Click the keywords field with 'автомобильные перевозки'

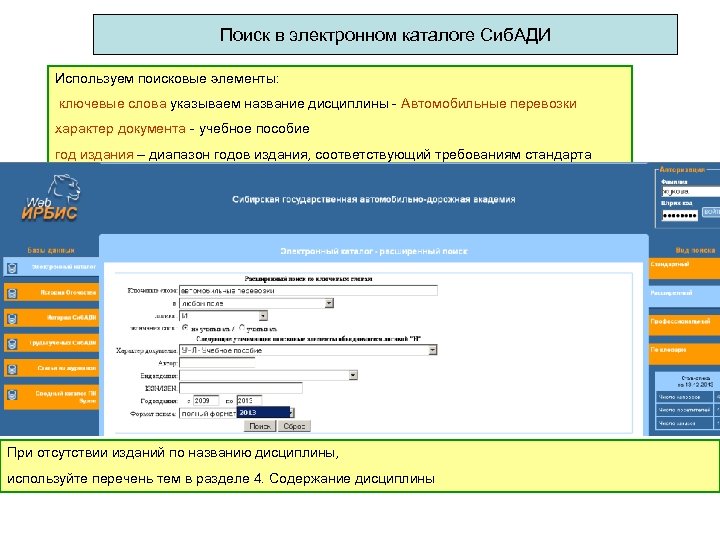point(308,291)
